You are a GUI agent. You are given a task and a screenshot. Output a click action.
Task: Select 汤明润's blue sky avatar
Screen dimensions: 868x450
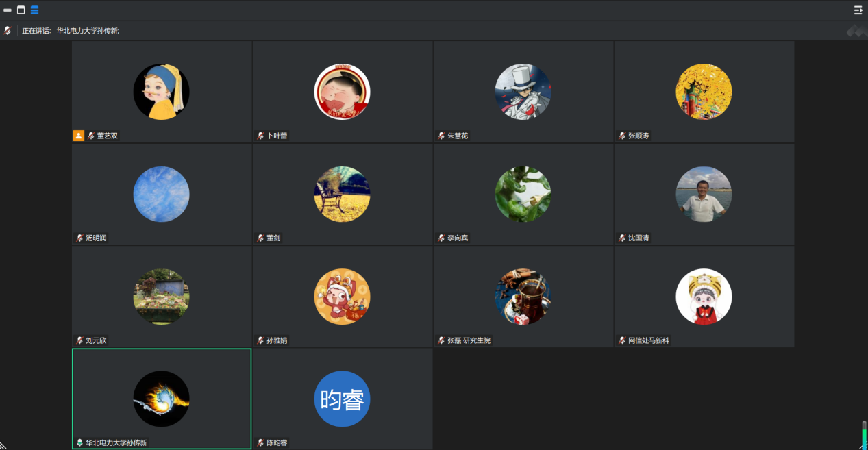coord(161,195)
